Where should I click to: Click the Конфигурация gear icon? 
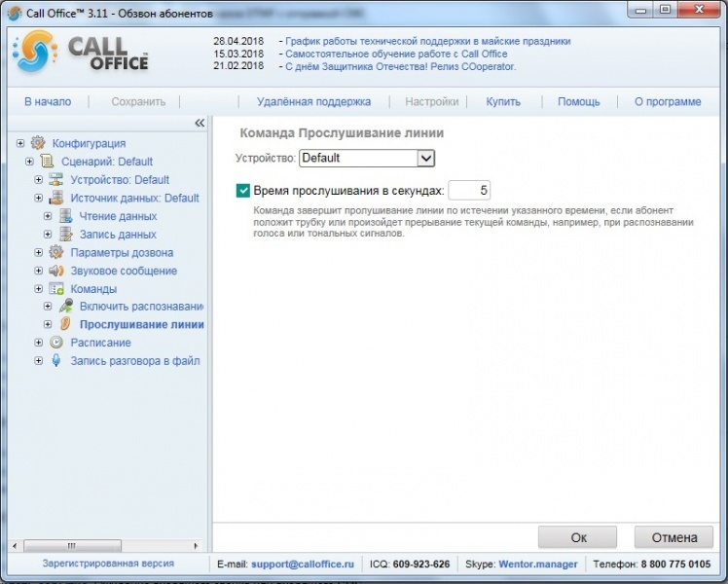point(38,143)
